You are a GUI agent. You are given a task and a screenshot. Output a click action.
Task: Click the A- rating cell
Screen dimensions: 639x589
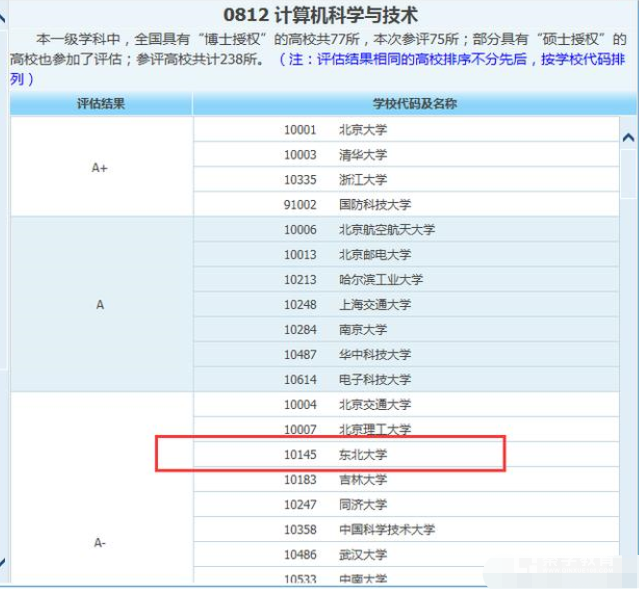(101, 488)
